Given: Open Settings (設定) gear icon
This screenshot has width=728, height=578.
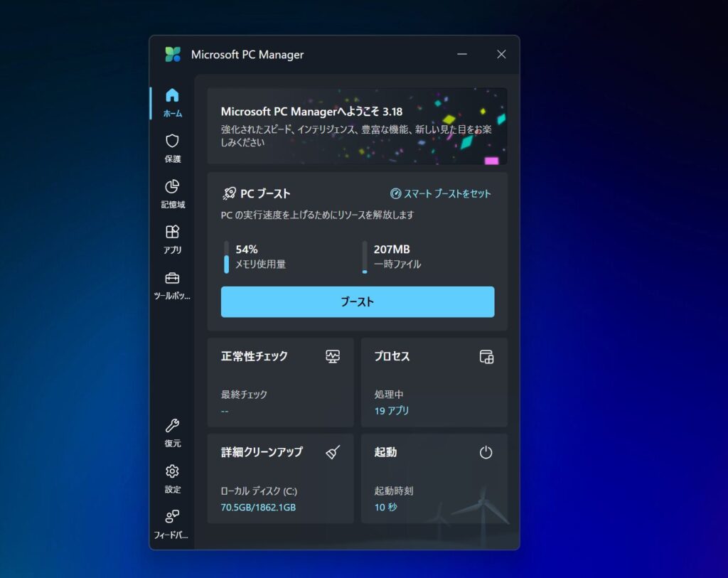Looking at the screenshot, I should pyautogui.click(x=172, y=472).
